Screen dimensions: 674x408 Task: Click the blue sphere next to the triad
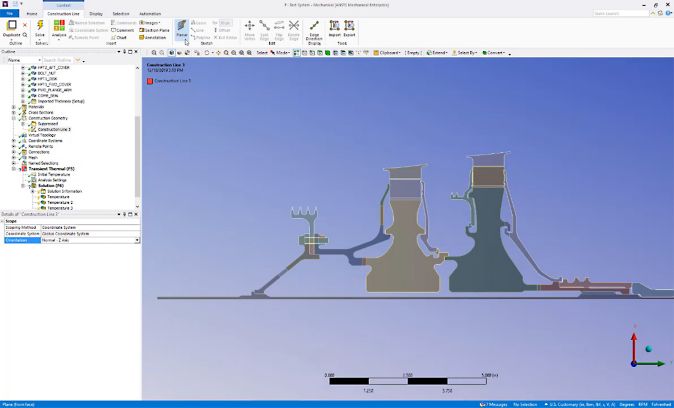click(649, 348)
